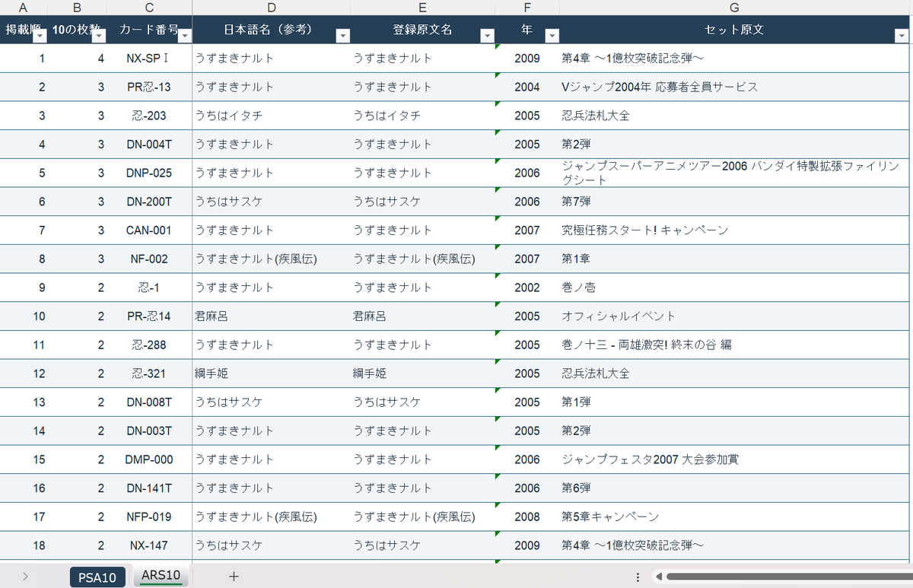913x588 pixels.
Task: Click the horizontal scrollbar bar
Action: click(x=789, y=577)
